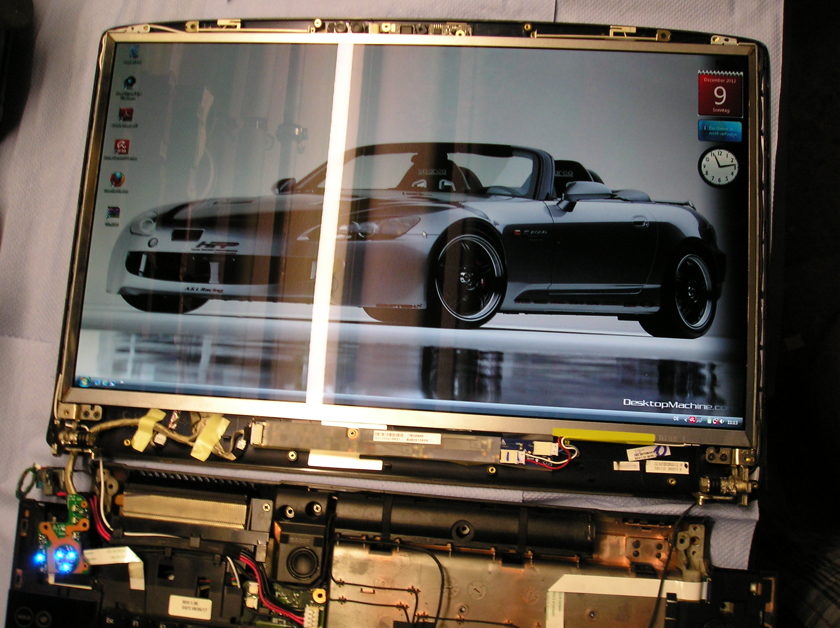Click the 11:13 taskbar clock

732,423
